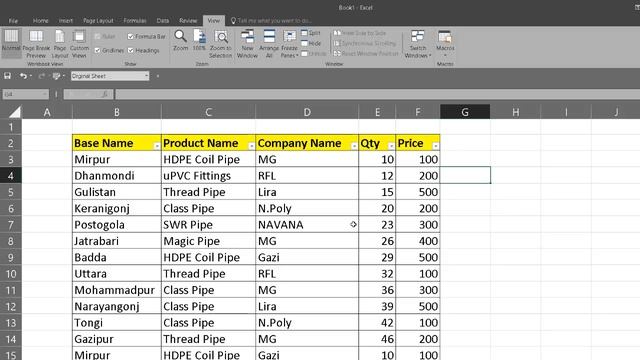This screenshot has height=360, width=640.
Task: Customize Quick Access Toolbar dropdown arrow
Action: 158,76
